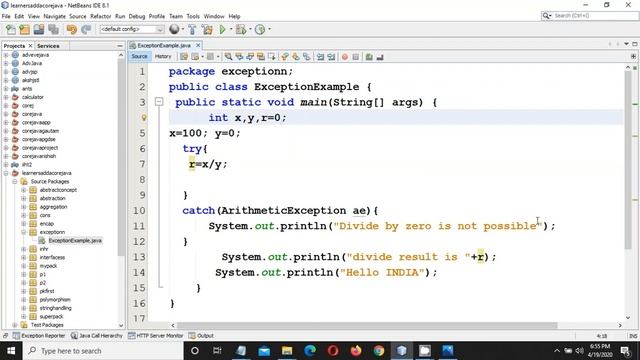
Task: Open Java Call Hierarchy window
Action: tap(97, 336)
